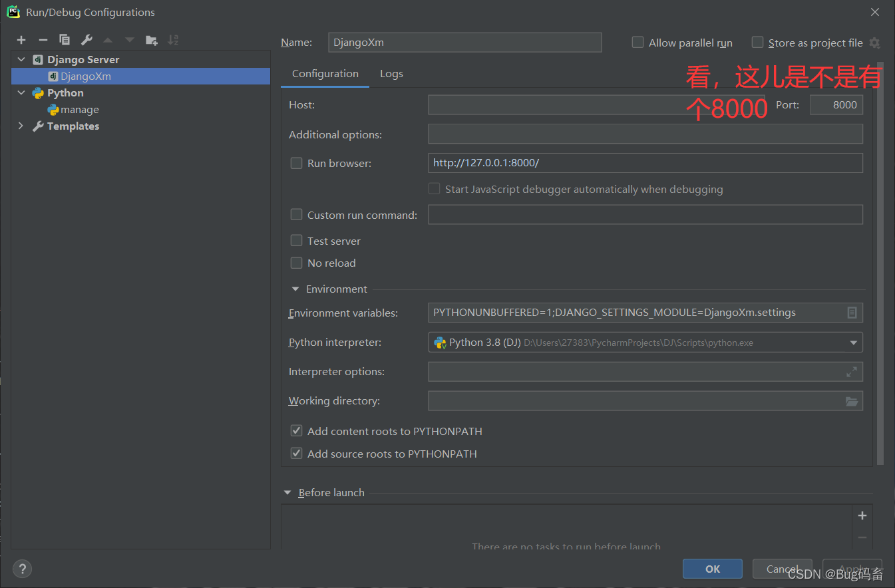Open the Python interpreter dropdown

tap(854, 343)
